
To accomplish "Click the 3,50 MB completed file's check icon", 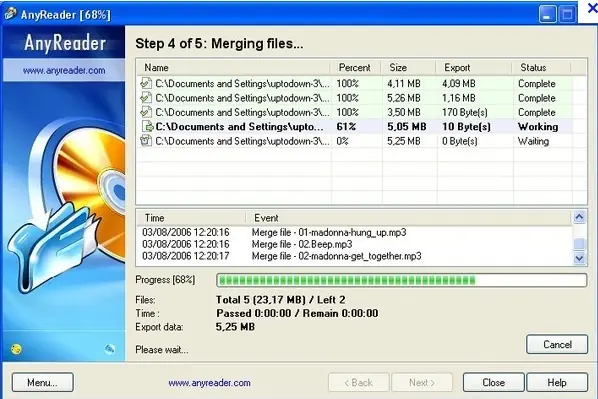I will tap(146, 112).
